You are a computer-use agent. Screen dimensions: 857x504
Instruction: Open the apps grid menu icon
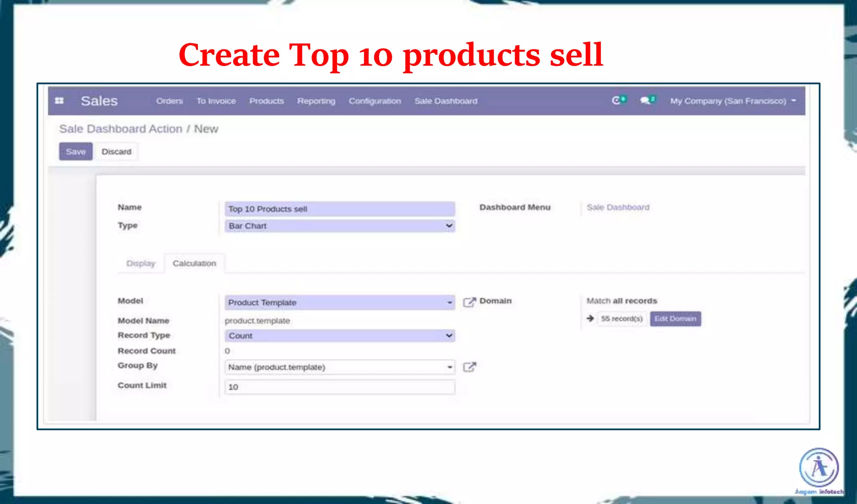point(59,101)
